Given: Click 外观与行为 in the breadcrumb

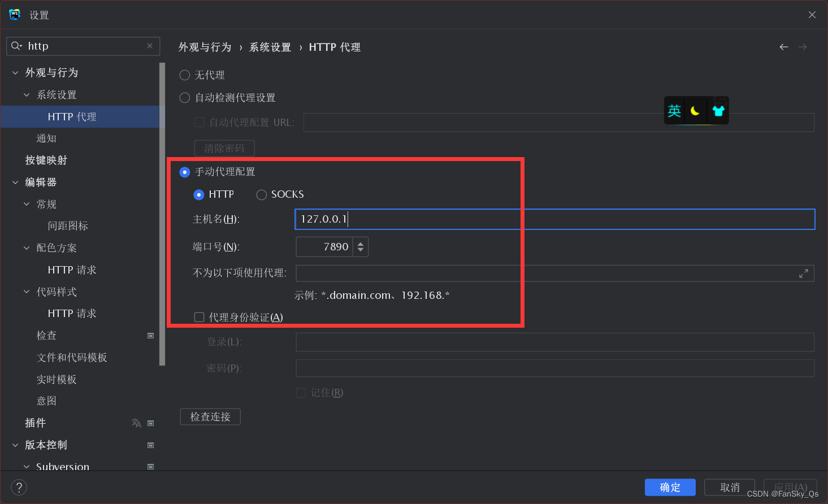Looking at the screenshot, I should pyautogui.click(x=205, y=47).
